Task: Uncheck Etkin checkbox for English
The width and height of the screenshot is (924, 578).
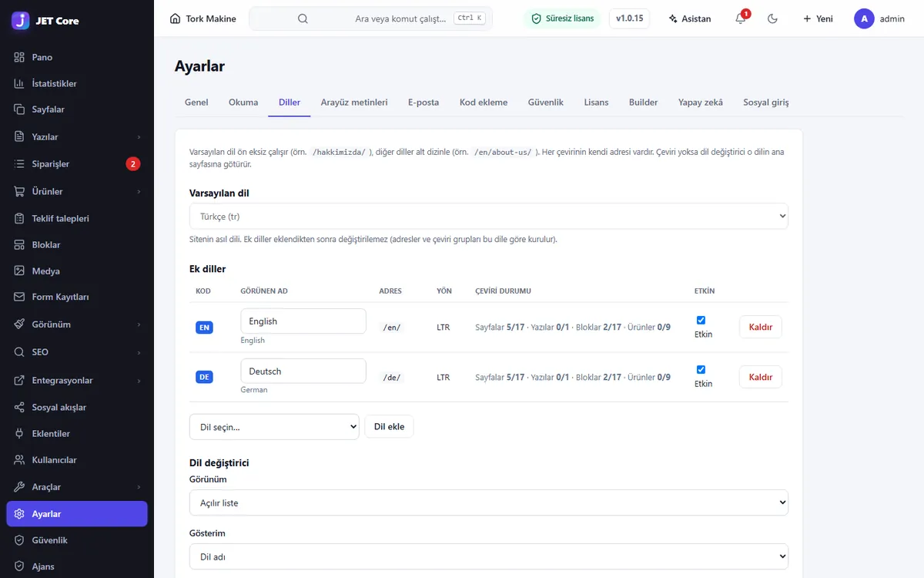Action: click(x=701, y=320)
